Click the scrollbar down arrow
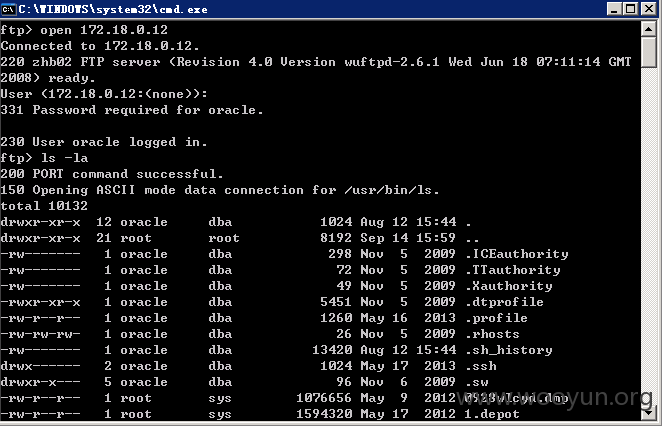 (648, 412)
